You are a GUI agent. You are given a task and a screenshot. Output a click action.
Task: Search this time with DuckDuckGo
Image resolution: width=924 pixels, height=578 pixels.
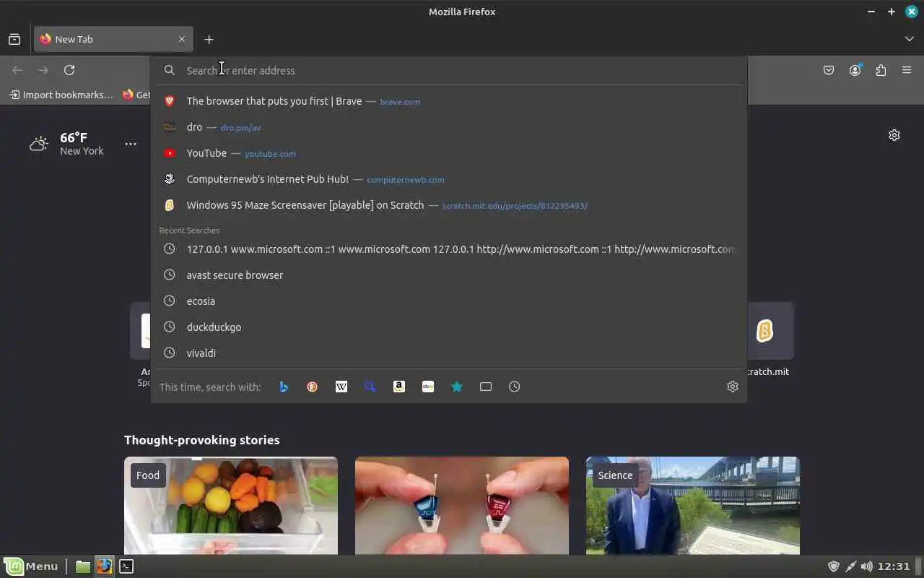(x=313, y=387)
